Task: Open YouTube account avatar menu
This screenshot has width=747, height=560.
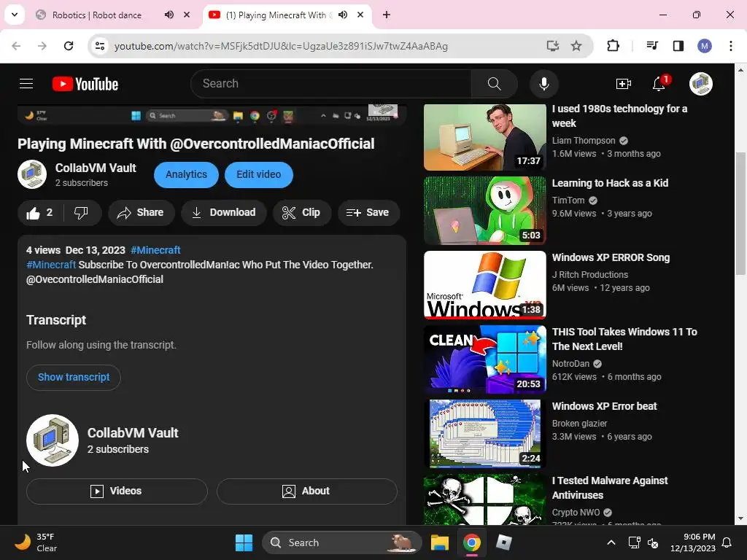Action: coord(701,84)
